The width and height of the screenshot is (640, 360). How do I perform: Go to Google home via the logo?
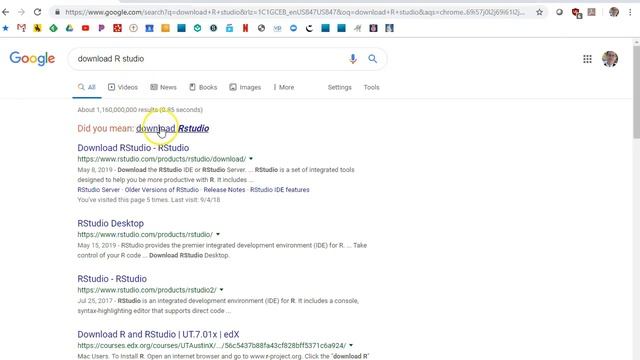pyautogui.click(x=32, y=59)
